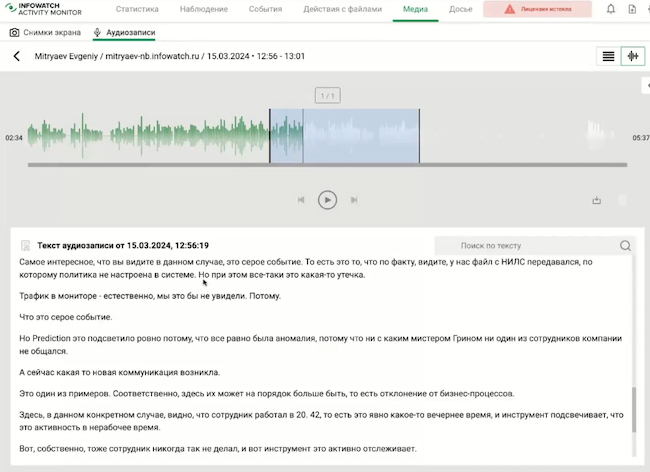
Task: Click the InfoWatch Activity Monitor logo
Action: 44,9
